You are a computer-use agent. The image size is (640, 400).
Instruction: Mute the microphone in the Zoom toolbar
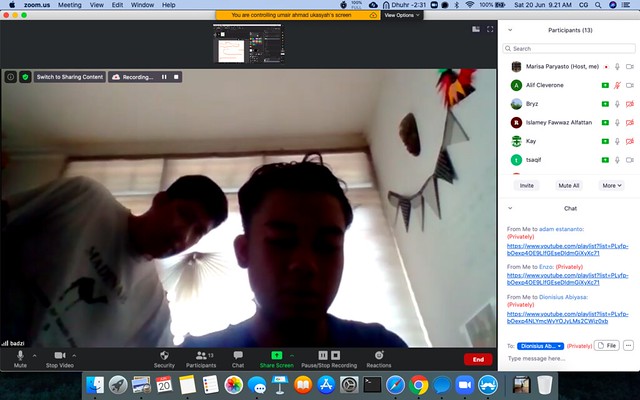point(20,355)
